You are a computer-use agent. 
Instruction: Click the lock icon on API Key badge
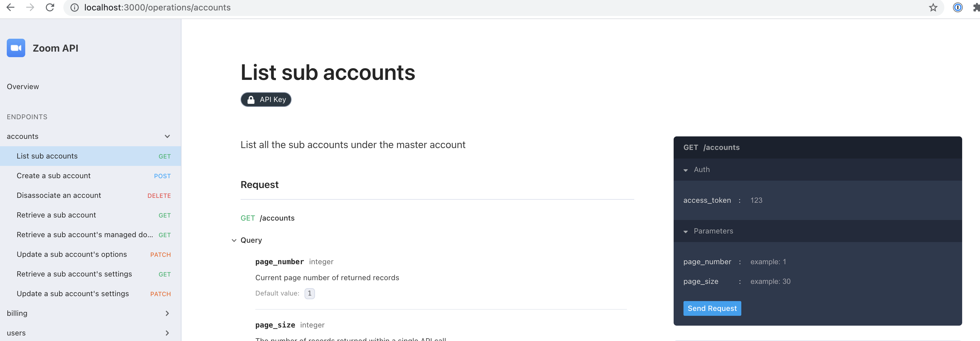[251, 99]
